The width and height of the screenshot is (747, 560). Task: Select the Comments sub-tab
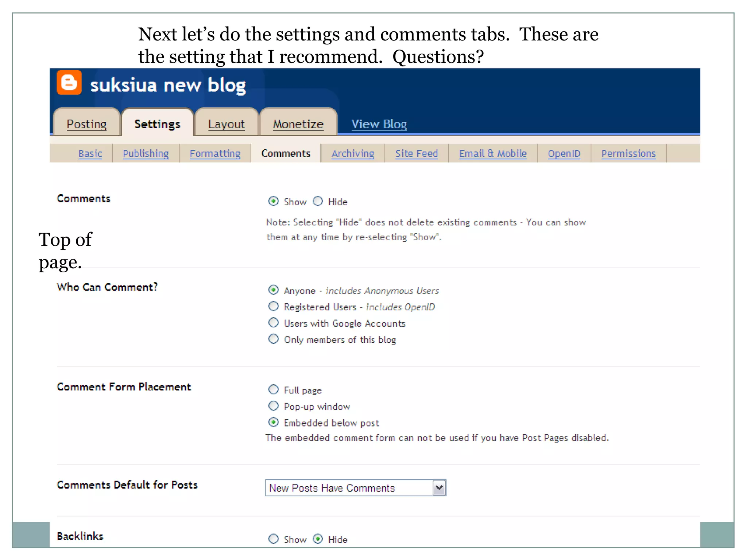tap(286, 153)
